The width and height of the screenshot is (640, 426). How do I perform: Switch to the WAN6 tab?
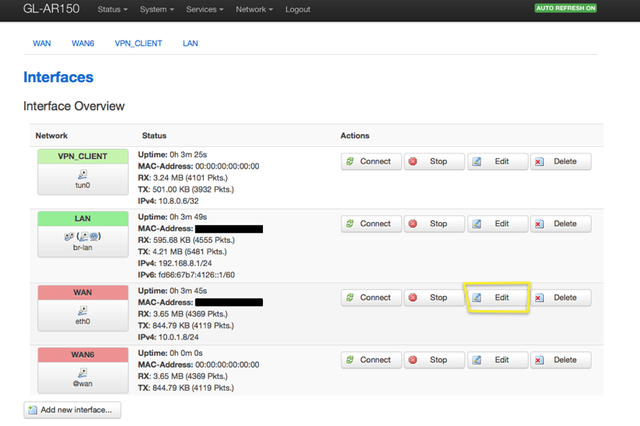point(83,43)
